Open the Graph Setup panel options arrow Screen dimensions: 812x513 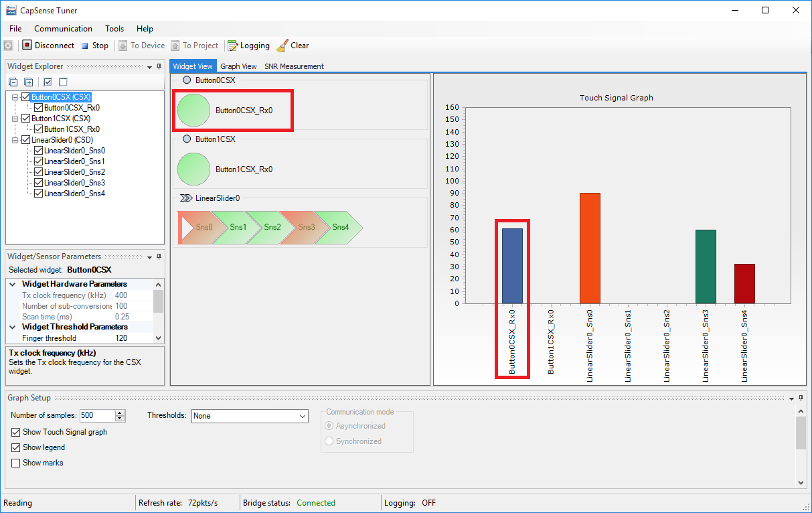pyautogui.click(x=791, y=398)
